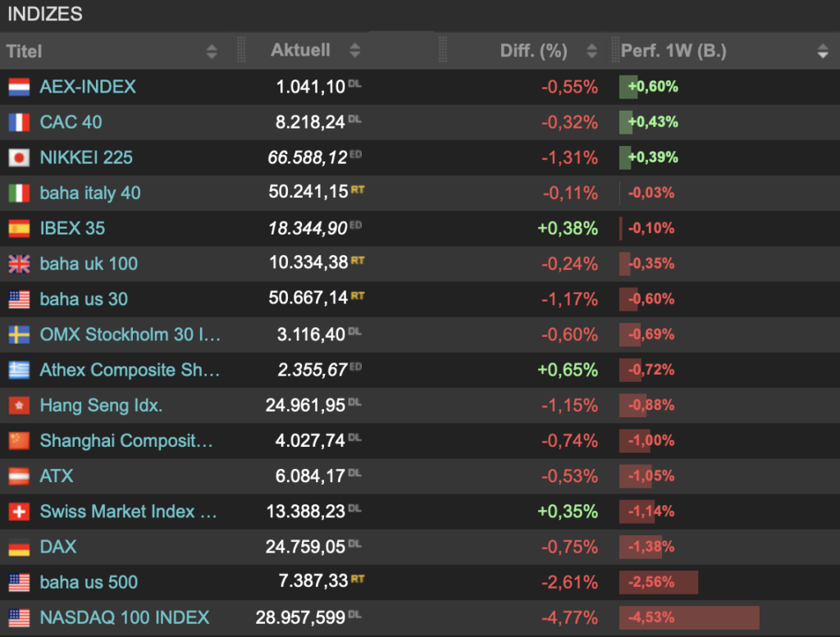Toggle sort arrows on Perf. 1W (B.)

click(x=823, y=52)
